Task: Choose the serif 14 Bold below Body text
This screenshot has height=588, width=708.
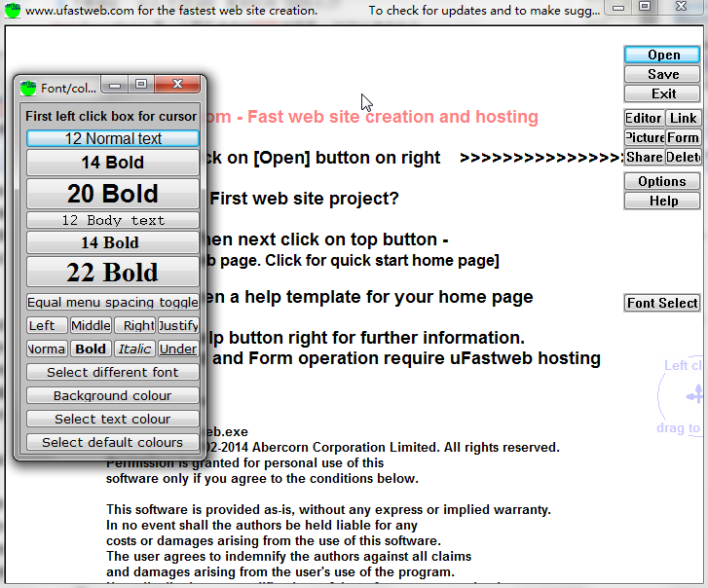Action: pos(112,242)
